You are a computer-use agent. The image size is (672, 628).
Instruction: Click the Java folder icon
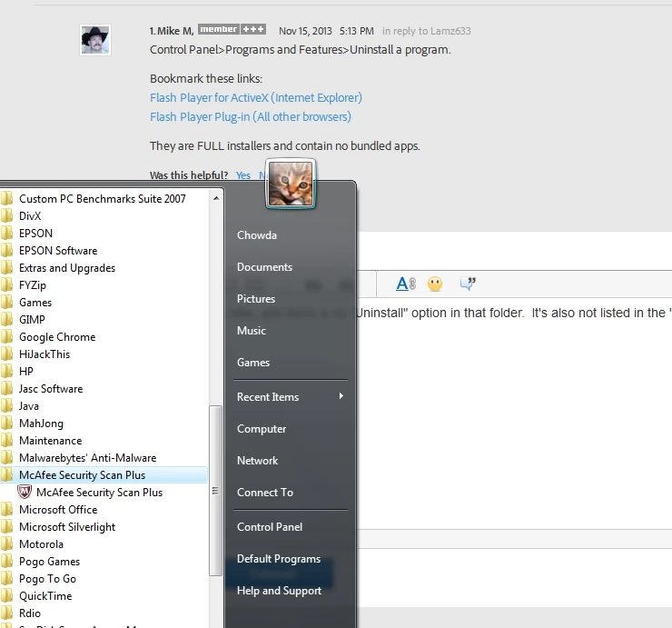[7, 406]
